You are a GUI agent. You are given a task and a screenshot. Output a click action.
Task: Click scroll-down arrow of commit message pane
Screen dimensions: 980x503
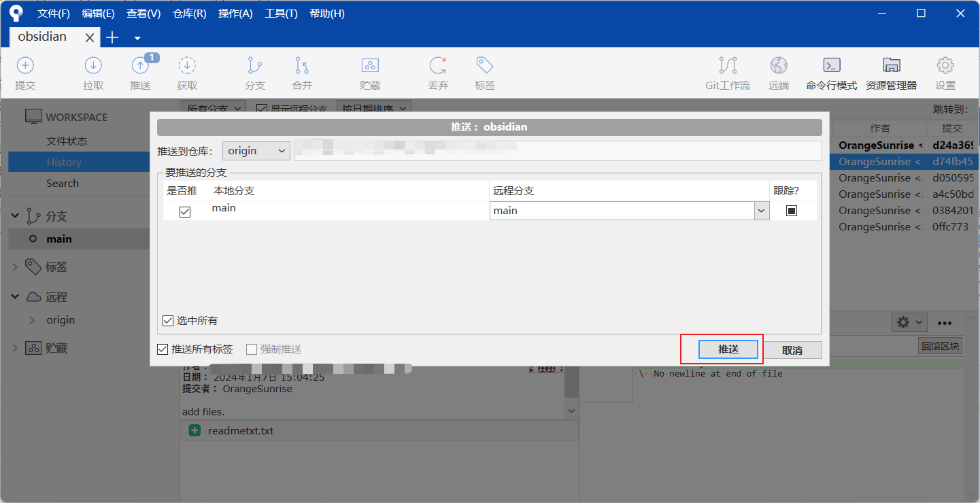point(571,411)
